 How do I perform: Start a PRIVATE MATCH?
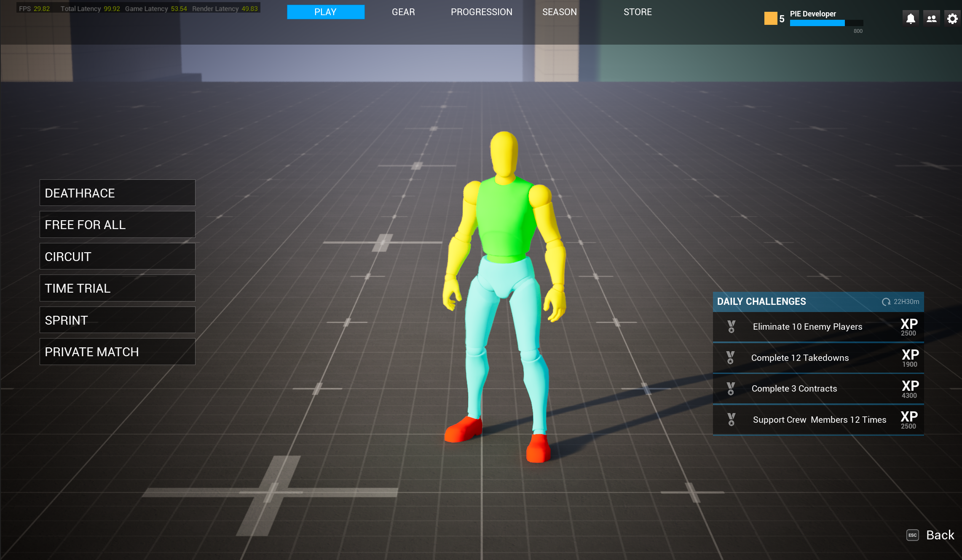[x=117, y=352]
